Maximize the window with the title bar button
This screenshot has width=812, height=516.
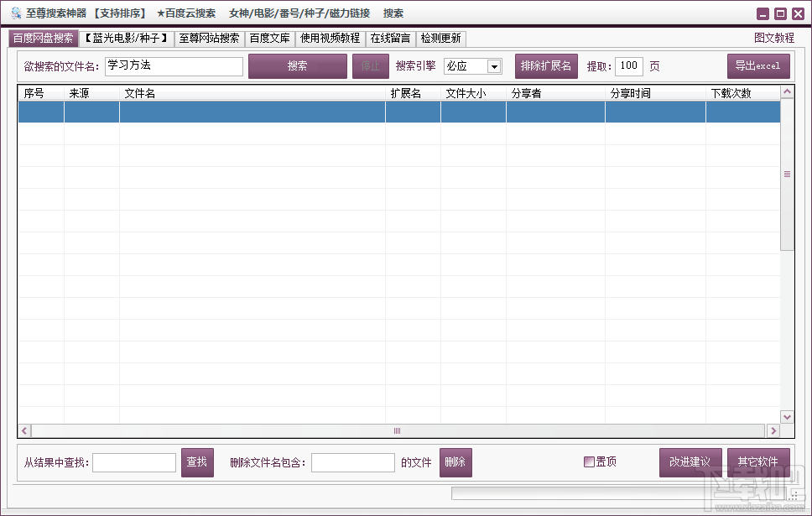click(780, 14)
